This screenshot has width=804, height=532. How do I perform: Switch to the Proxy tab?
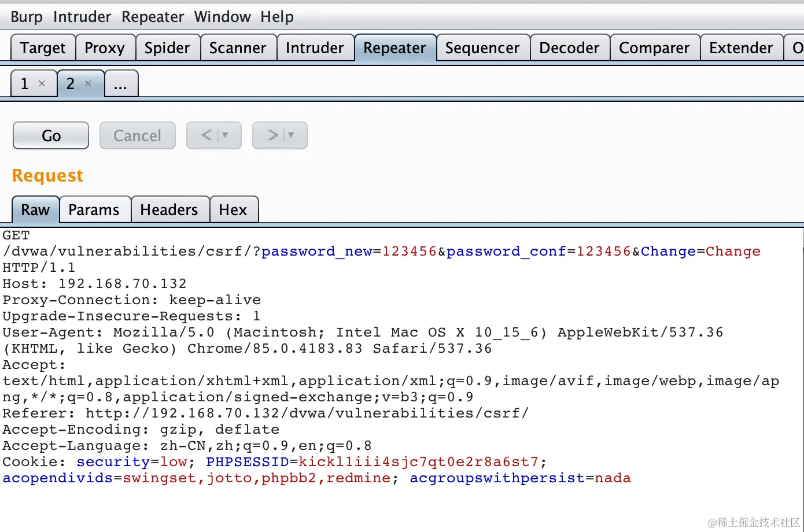pos(105,47)
